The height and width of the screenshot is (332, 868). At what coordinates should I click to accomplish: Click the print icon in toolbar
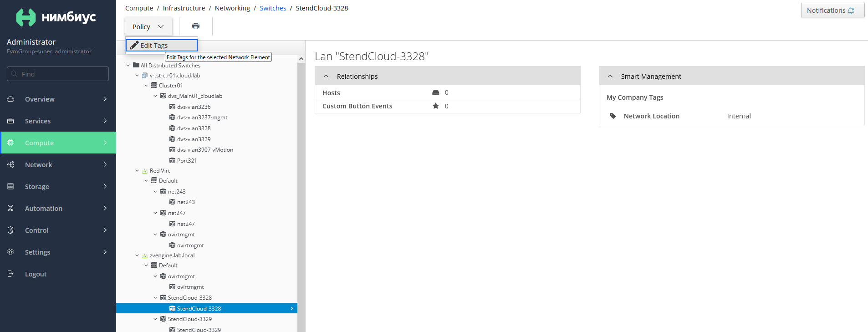click(x=196, y=26)
